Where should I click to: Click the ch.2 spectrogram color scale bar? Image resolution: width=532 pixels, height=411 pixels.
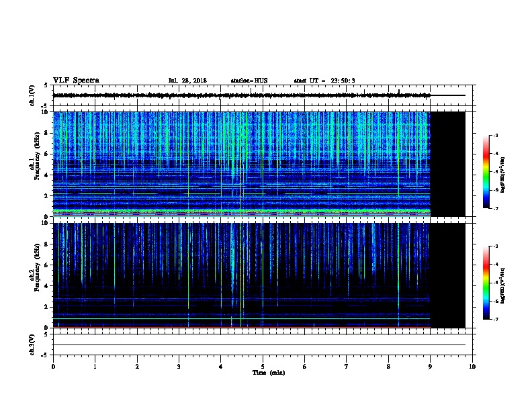(486, 283)
